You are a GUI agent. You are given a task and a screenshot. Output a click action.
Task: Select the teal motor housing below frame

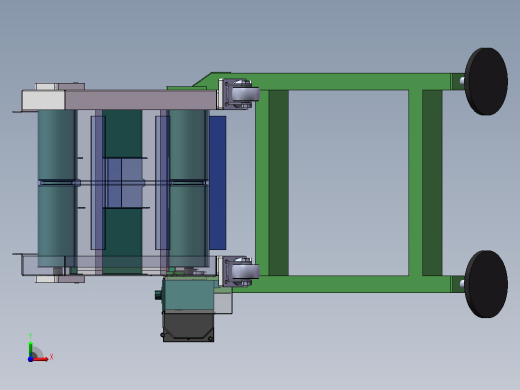point(189,295)
